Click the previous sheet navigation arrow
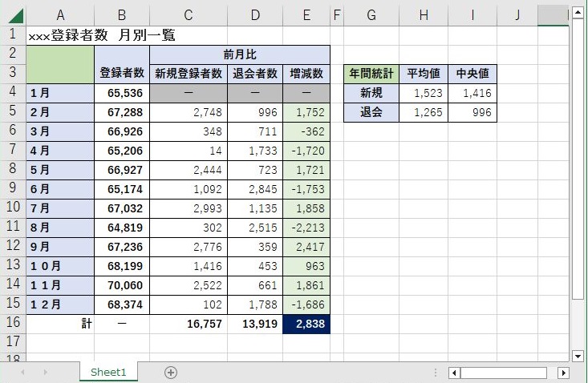 [x=22, y=373]
